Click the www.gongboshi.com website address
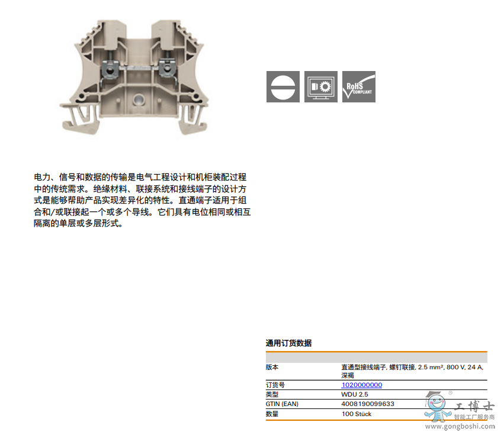Screen dimensions: 504x438 tap(460, 426)
